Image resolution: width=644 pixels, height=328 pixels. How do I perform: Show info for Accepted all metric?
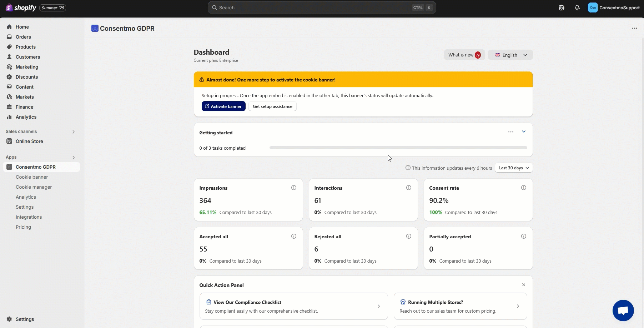[294, 236]
